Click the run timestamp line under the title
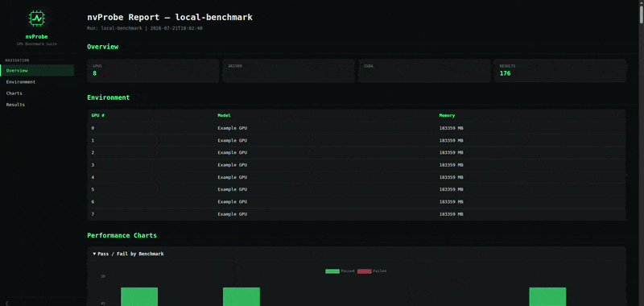This screenshot has width=644, height=306. coord(145,28)
